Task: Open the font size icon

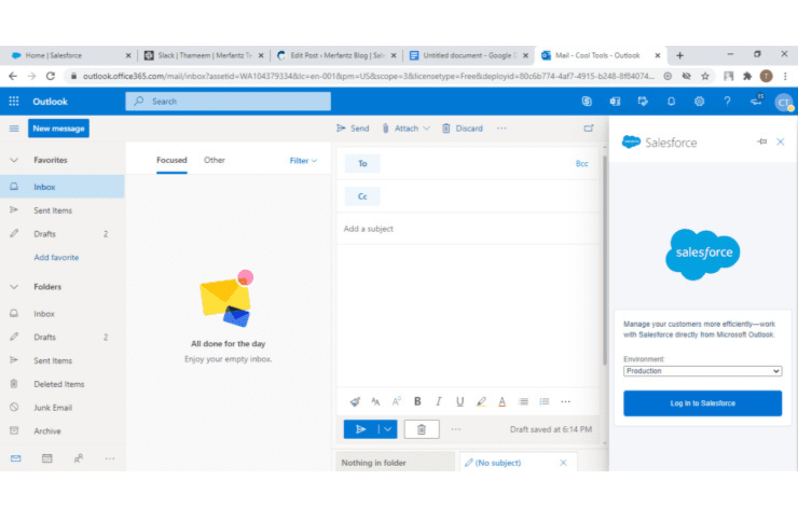Action: tap(375, 402)
